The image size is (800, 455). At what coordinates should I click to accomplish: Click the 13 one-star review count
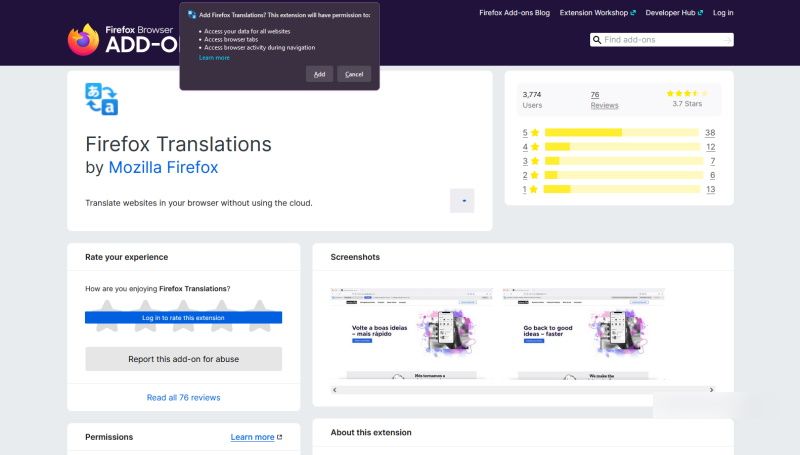point(711,189)
